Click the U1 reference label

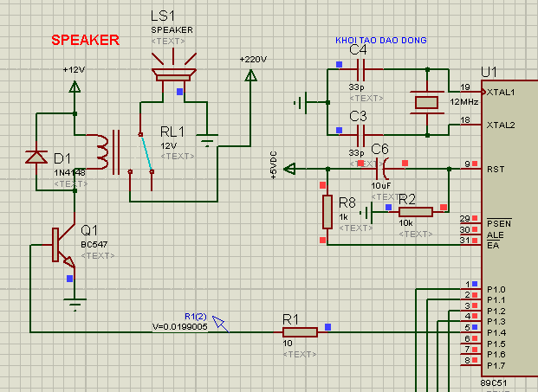(x=489, y=72)
